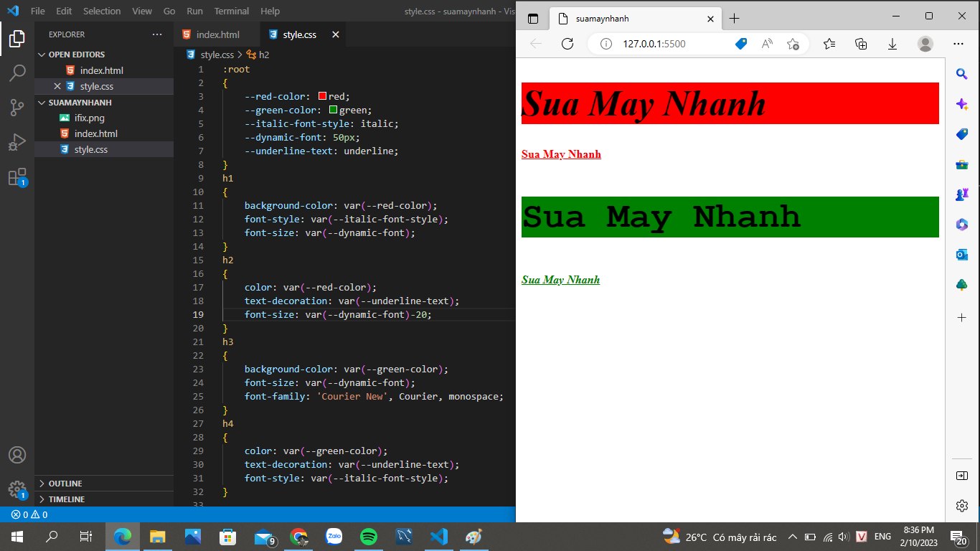Click the 'Courier New' font-family value
Viewport: 980px width, 551px height.
352,396
